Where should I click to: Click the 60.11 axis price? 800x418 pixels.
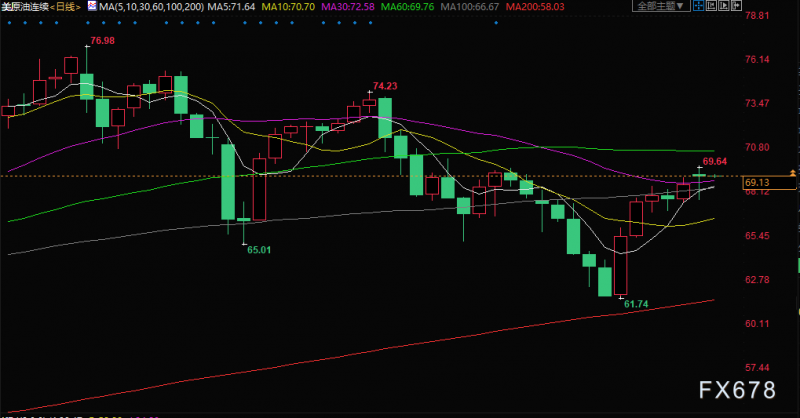[757, 324]
